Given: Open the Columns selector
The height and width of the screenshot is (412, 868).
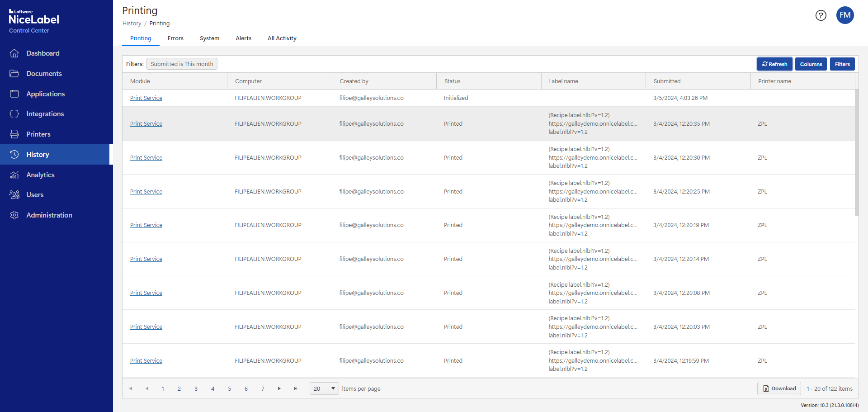Looking at the screenshot, I should point(811,64).
